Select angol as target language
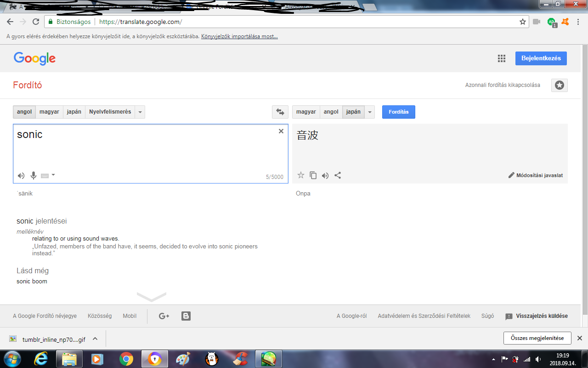 pos(331,112)
